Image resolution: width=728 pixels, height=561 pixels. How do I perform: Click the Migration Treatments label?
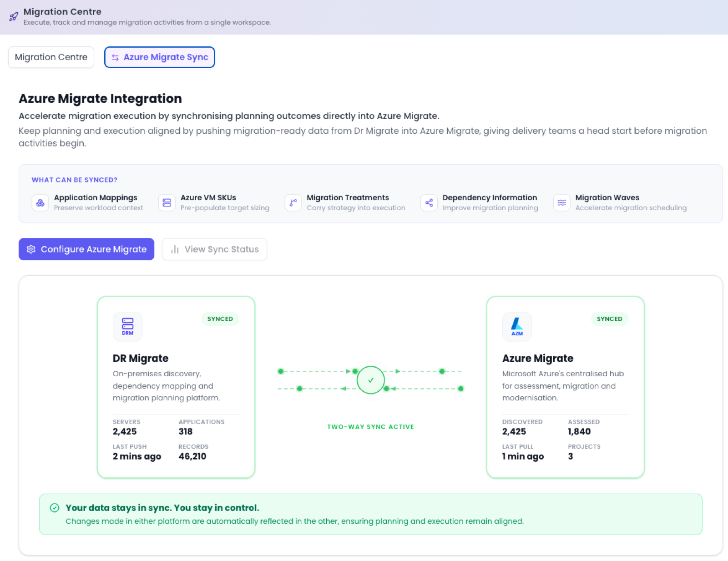pos(348,197)
